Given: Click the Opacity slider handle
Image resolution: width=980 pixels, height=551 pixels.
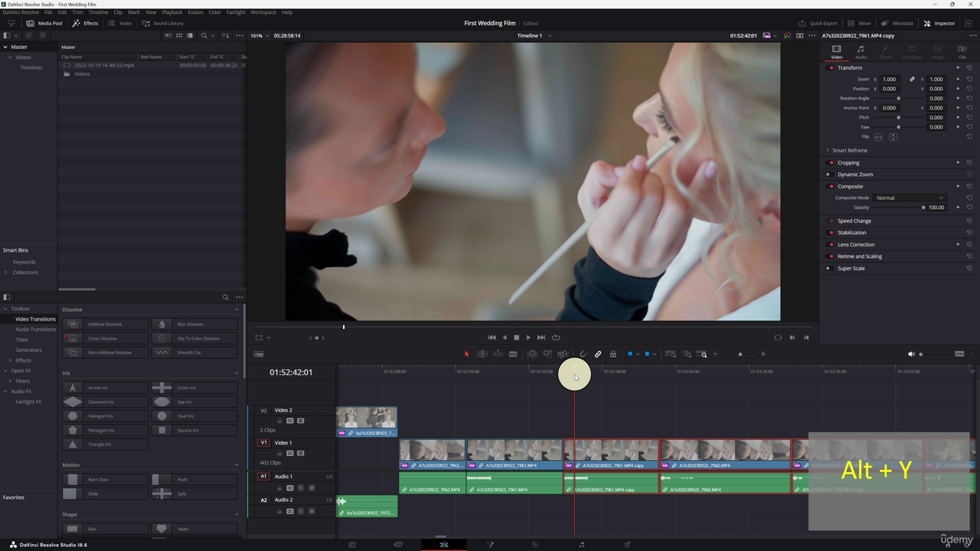Looking at the screenshot, I should pos(923,207).
